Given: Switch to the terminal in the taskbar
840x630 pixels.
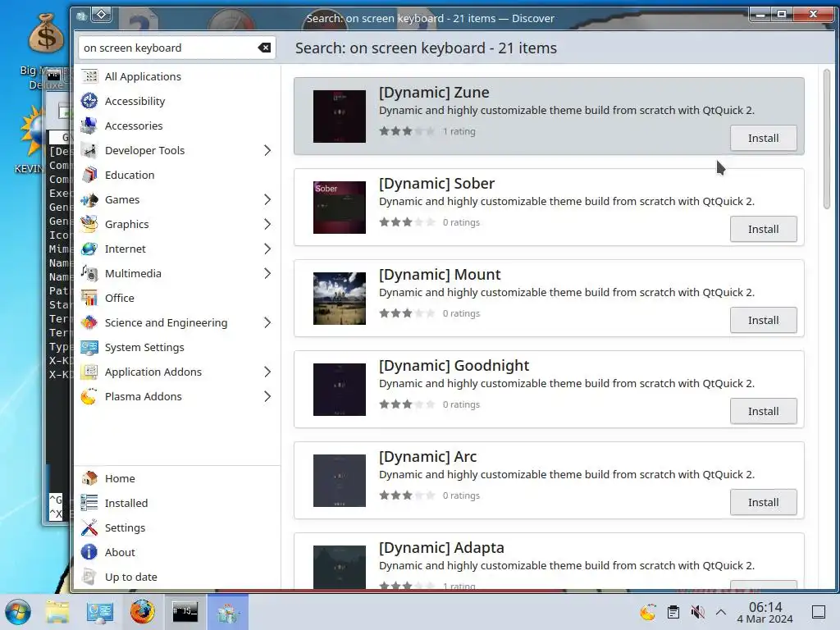Looking at the screenshot, I should [185, 612].
